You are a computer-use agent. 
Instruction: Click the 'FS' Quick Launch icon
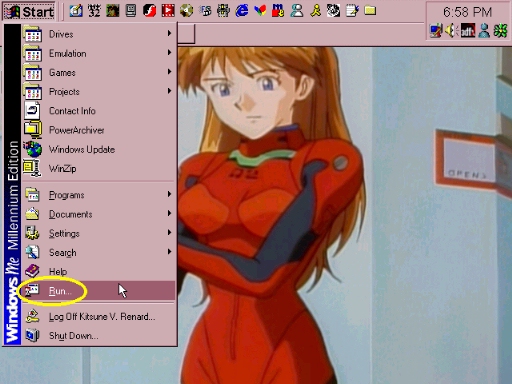[x=205, y=11]
